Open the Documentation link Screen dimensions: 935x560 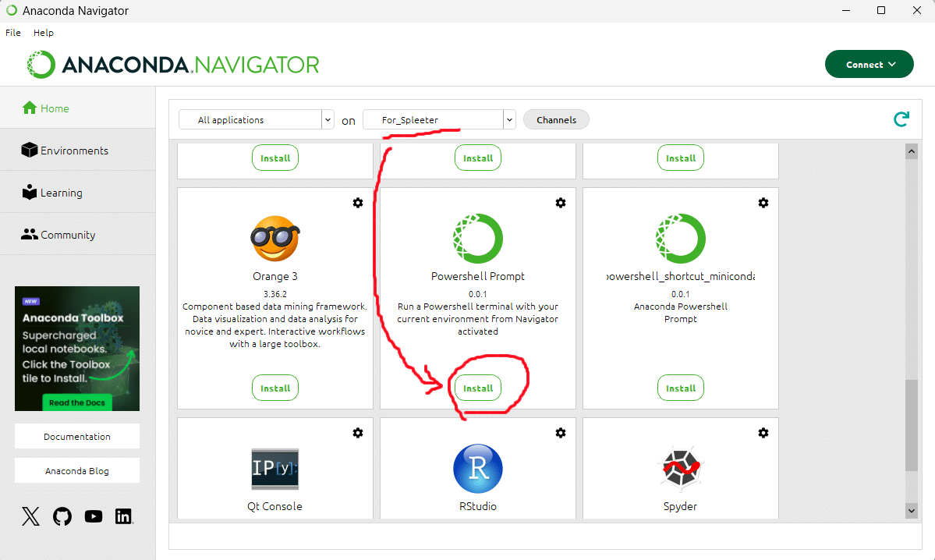pos(77,437)
